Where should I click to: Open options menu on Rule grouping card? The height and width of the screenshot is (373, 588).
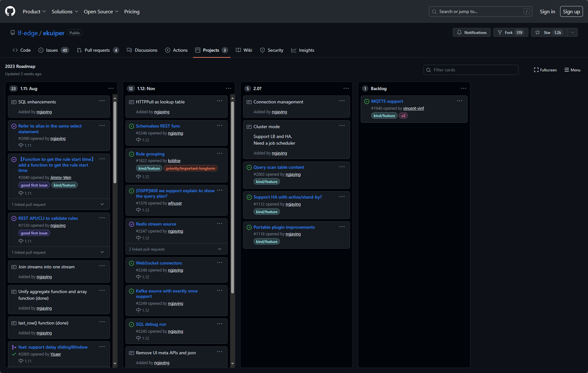point(220,153)
